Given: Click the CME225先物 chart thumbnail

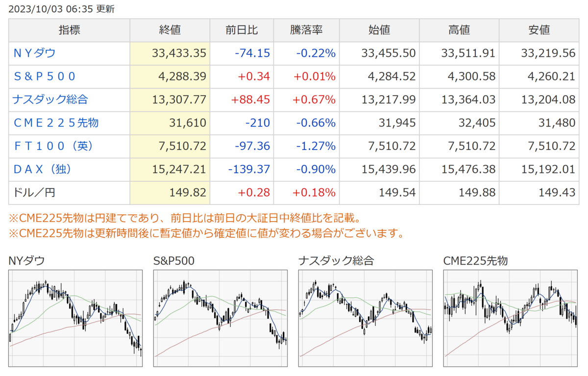Looking at the screenshot, I should click(511, 318).
